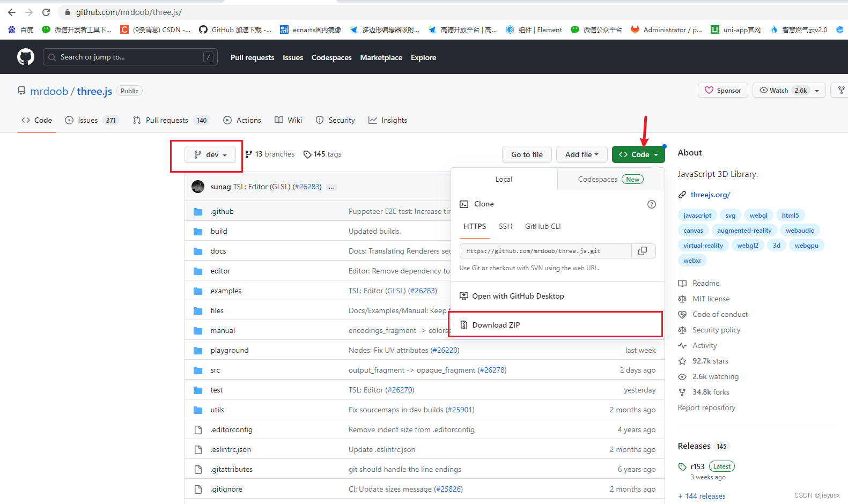Click the Search or jump to field
Viewport: 848px width, 504px height.
(x=130, y=57)
